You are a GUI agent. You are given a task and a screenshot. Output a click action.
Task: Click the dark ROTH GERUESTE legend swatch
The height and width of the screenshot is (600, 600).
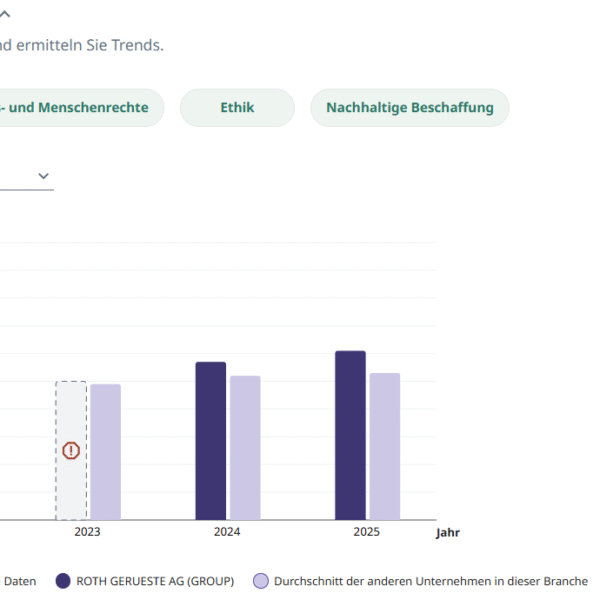[x=63, y=580]
